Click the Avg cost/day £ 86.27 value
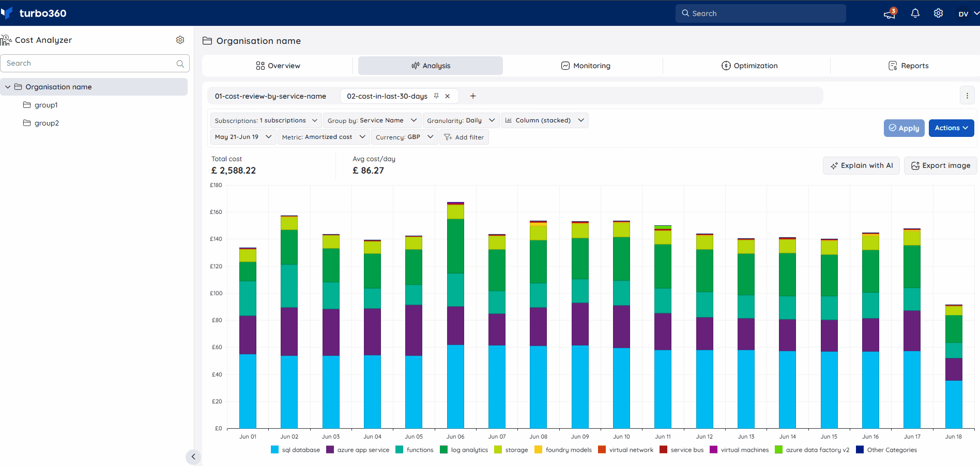This screenshot has height=466, width=980. click(368, 170)
